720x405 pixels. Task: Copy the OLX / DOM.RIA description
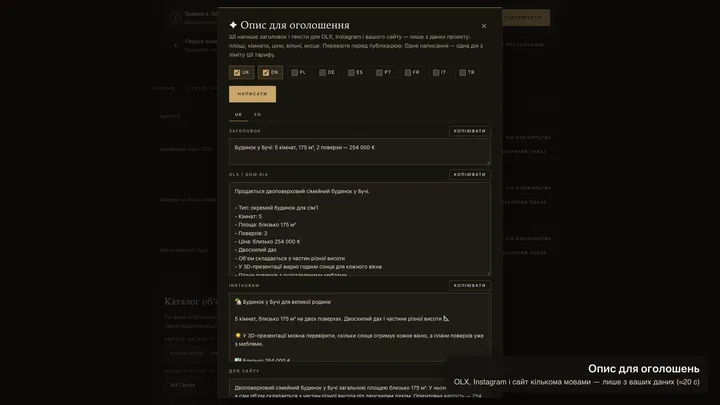click(470, 174)
